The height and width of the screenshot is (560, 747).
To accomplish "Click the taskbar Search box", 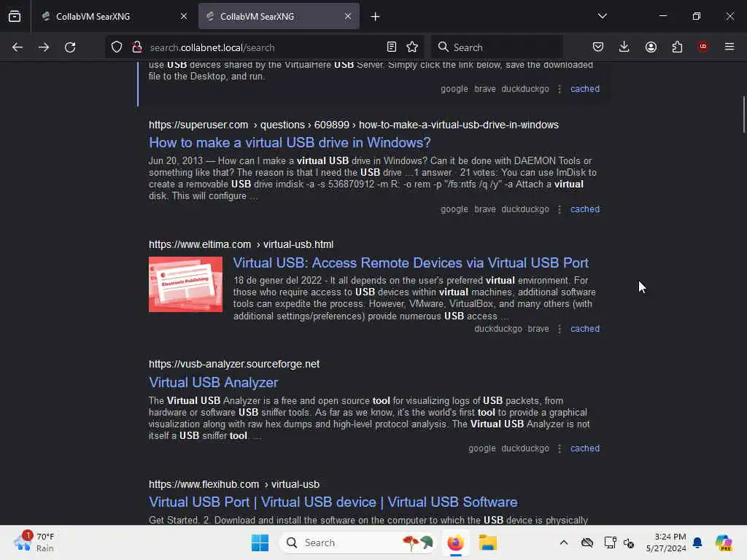I will coord(357,542).
